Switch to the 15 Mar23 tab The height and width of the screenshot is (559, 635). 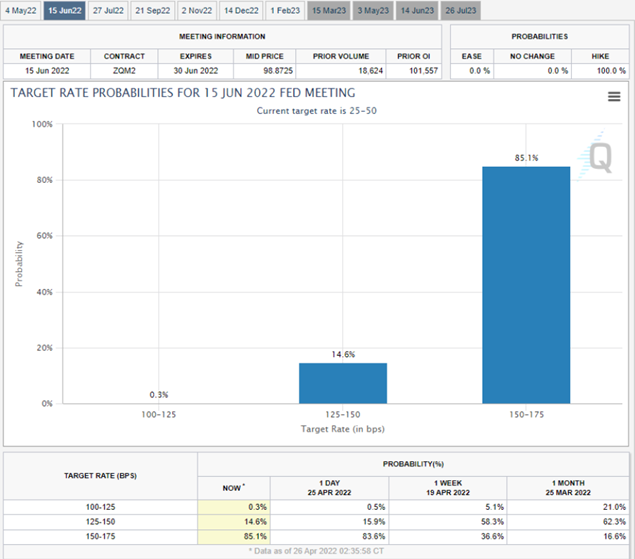pyautogui.click(x=329, y=10)
